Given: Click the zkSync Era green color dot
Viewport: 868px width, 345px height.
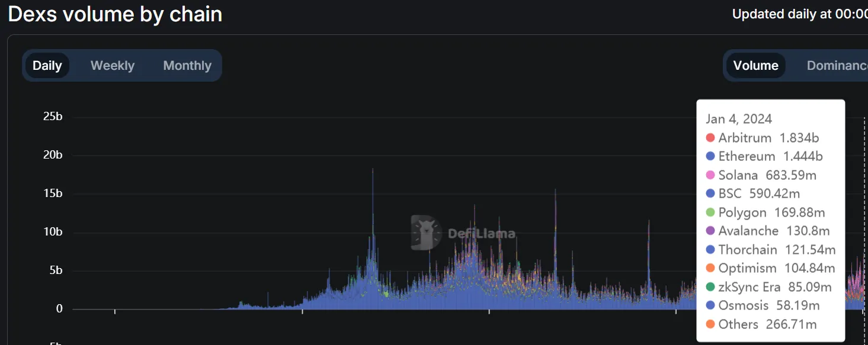Looking at the screenshot, I should pyautogui.click(x=709, y=286).
